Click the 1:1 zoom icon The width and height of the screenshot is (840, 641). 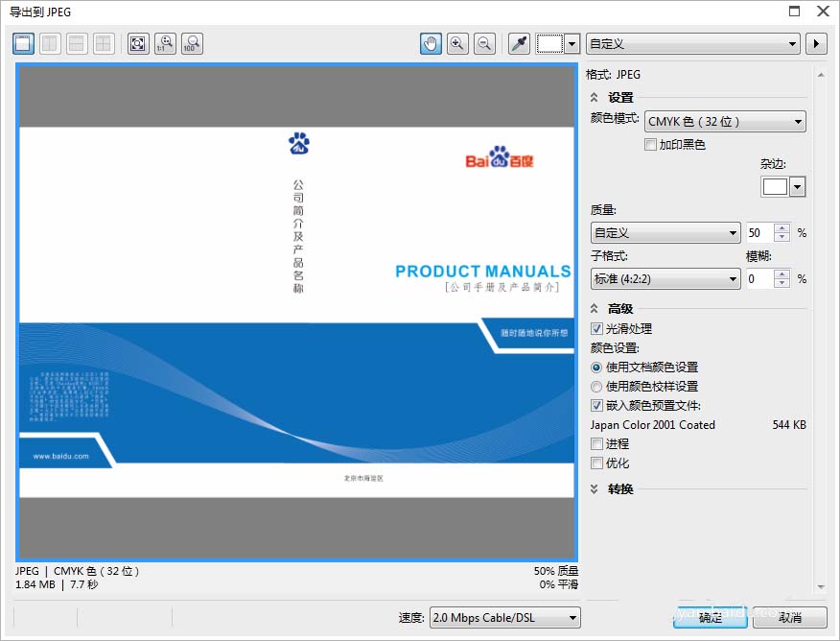click(x=165, y=43)
